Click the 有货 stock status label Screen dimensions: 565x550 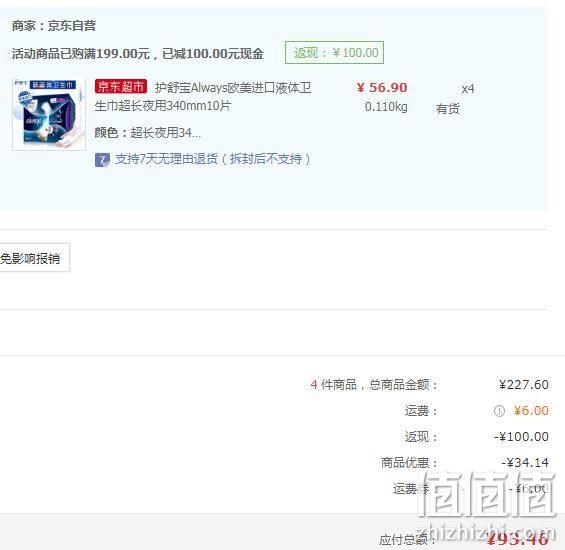pos(448,108)
